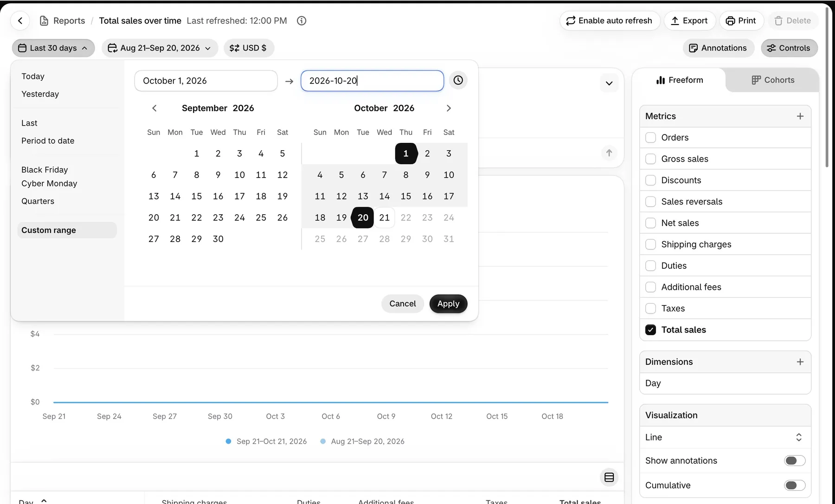
Task: Uncheck the Total sales metric
Action: point(651,330)
